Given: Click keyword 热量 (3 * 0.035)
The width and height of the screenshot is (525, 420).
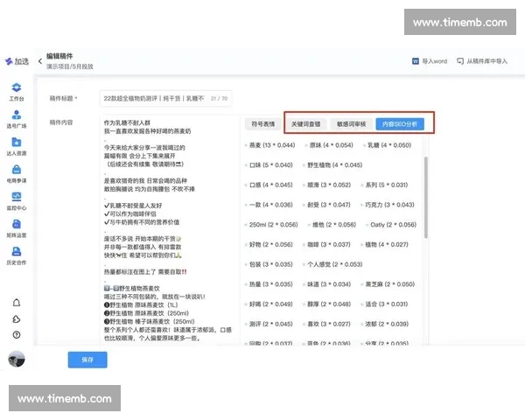Looking at the screenshot, I should (x=271, y=284).
